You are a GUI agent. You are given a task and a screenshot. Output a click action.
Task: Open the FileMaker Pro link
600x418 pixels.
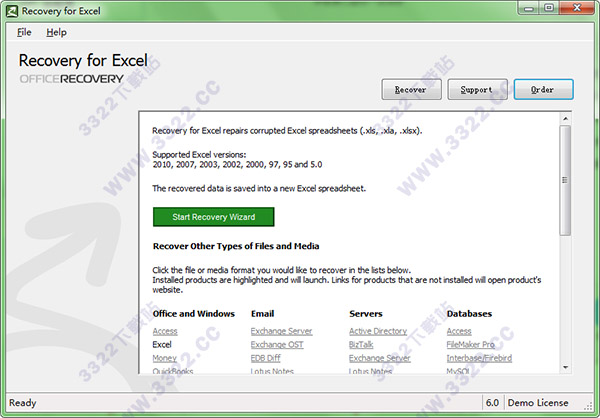coord(471,345)
